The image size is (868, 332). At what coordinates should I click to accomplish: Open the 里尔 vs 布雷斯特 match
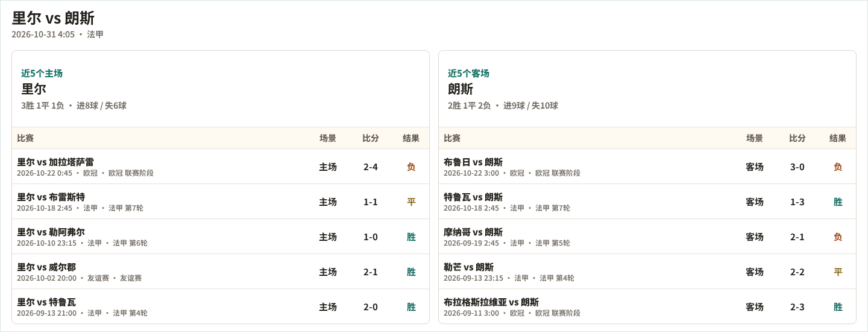pyautogui.click(x=221, y=202)
